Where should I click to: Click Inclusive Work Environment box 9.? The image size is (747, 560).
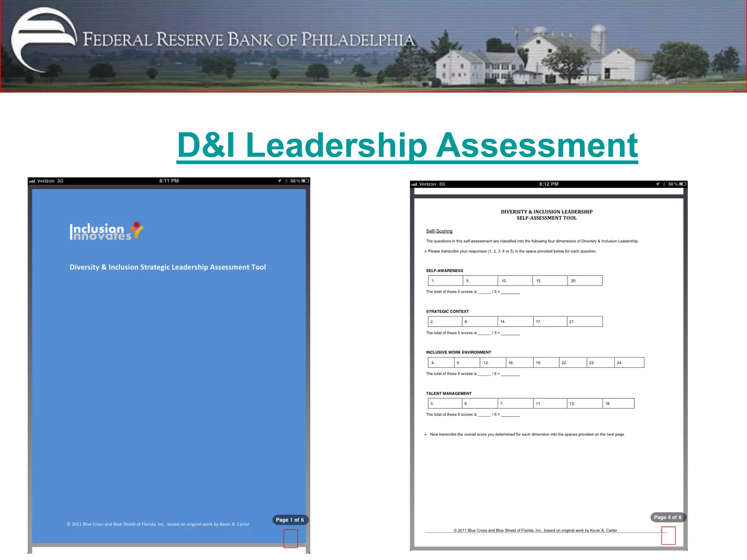coord(467,363)
